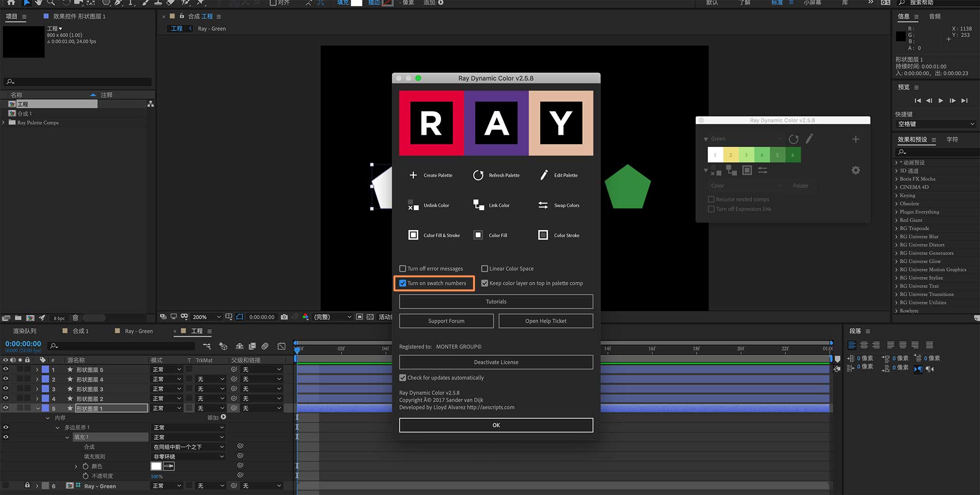Click the play button in preview panel

pos(941,101)
